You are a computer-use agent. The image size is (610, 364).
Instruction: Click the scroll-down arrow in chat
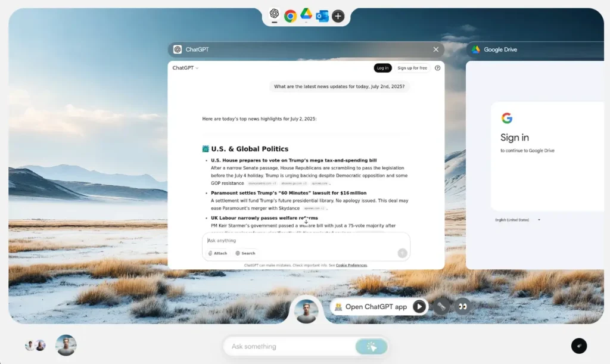306,222
